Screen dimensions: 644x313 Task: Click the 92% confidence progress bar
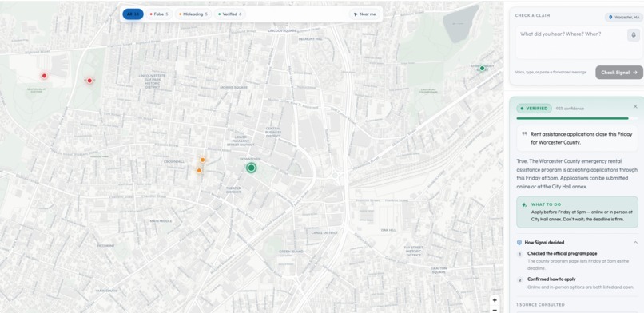point(577,118)
